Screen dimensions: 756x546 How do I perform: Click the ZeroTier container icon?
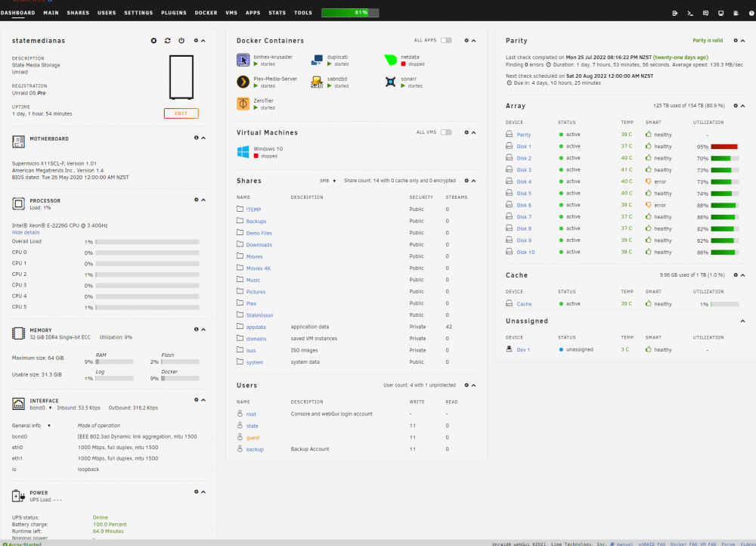pyautogui.click(x=243, y=104)
